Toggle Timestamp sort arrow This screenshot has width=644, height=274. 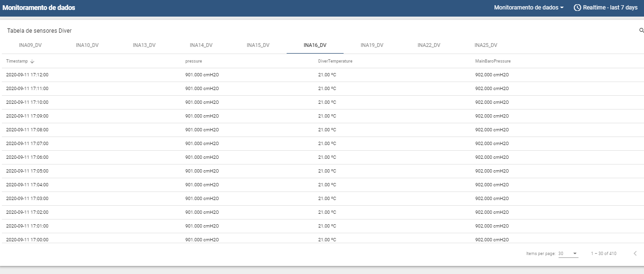tap(32, 62)
